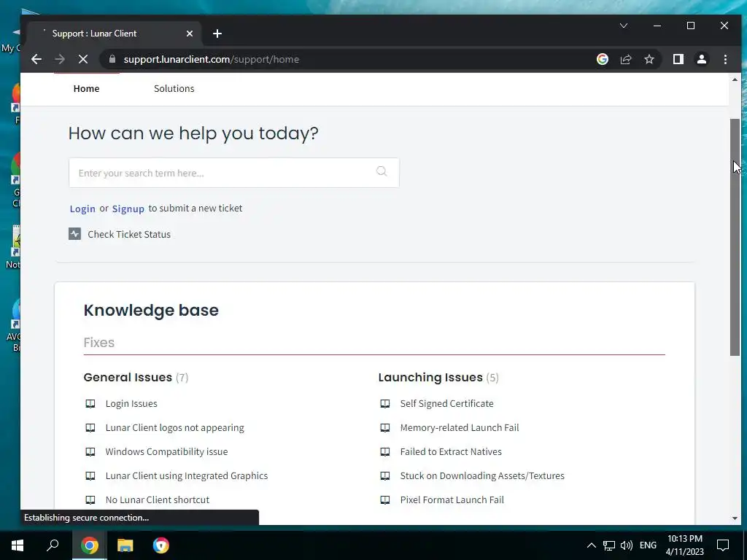The height and width of the screenshot is (560, 747).
Task: Open the taskbar clock and date
Action: coord(684,545)
